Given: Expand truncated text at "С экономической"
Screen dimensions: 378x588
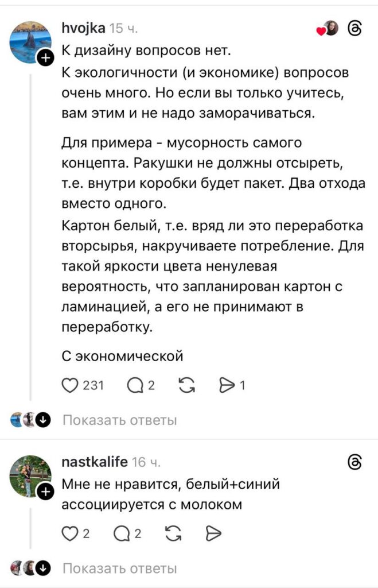Looking at the screenshot, I should tap(122, 357).
